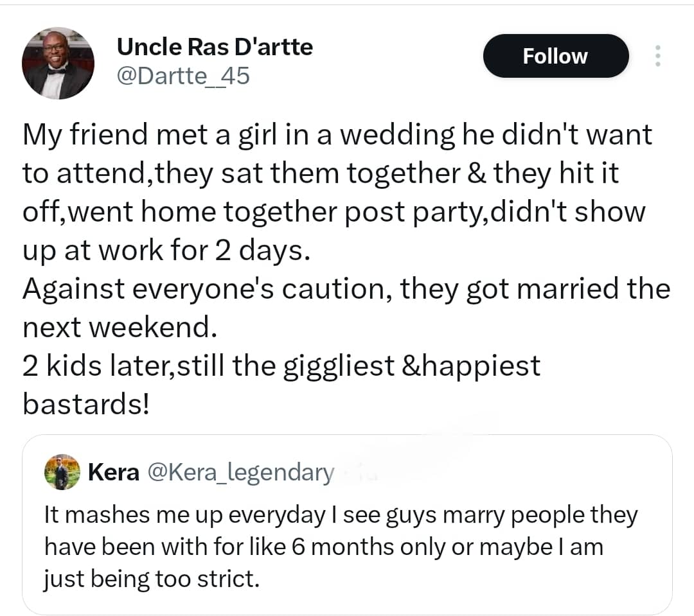Screen dimensions: 694x616
Task: Click the display name Uncle Ras D'artte
Action: pyautogui.click(x=215, y=46)
